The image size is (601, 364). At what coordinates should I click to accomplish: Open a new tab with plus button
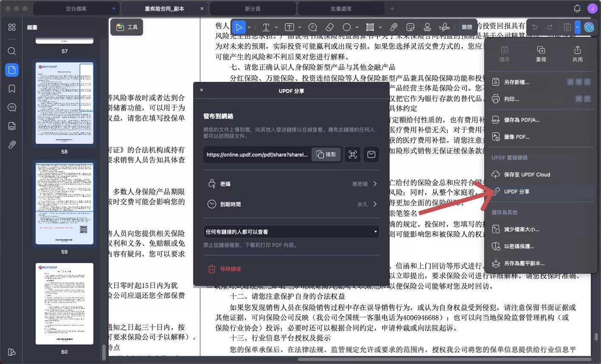tap(392, 8)
